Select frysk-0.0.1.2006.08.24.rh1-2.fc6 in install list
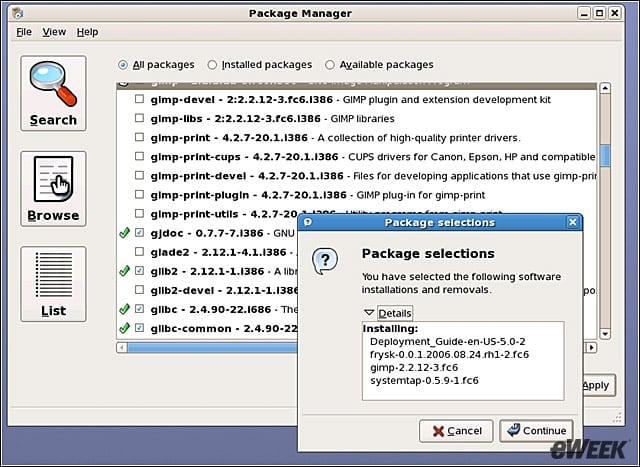640x467 pixels. click(449, 354)
